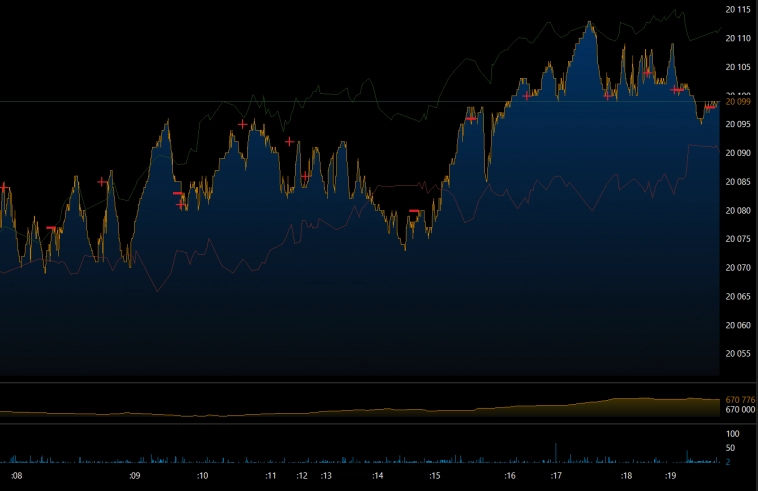Click the 20 080 price level label

737,210
